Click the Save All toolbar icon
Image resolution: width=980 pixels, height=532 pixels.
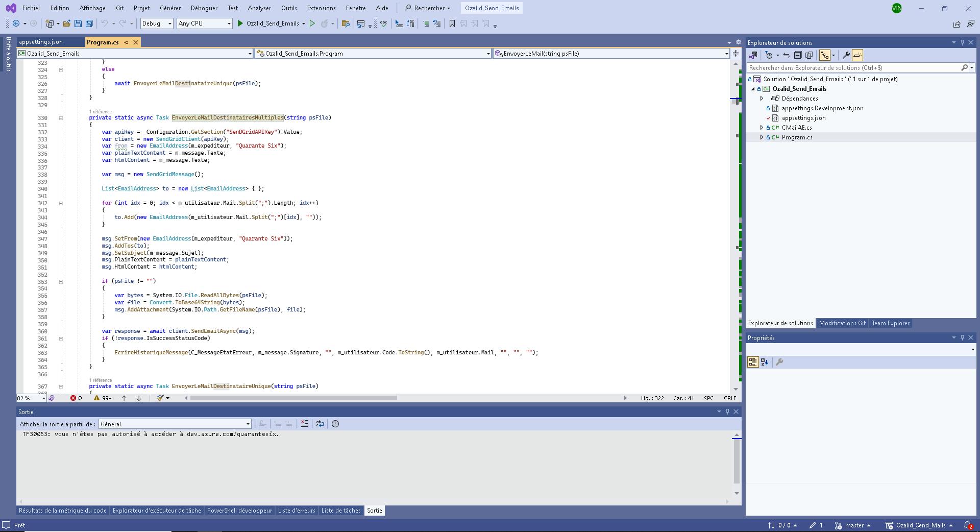tap(89, 23)
